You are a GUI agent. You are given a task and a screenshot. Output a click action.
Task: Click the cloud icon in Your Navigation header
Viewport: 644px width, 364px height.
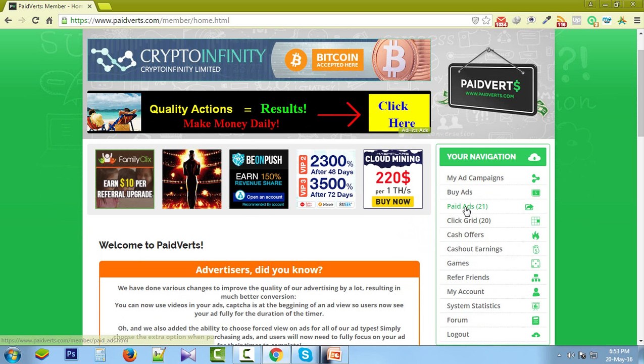[x=534, y=157]
